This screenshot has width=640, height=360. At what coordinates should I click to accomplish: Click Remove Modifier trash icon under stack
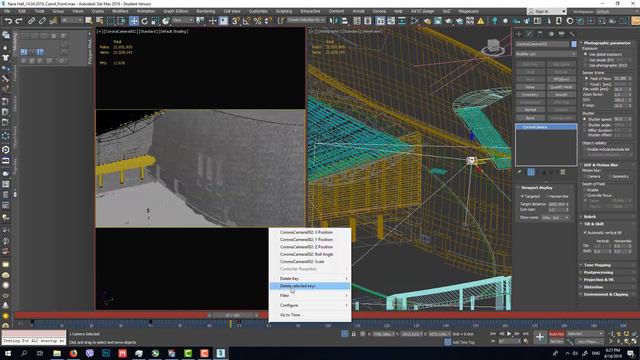[562, 172]
